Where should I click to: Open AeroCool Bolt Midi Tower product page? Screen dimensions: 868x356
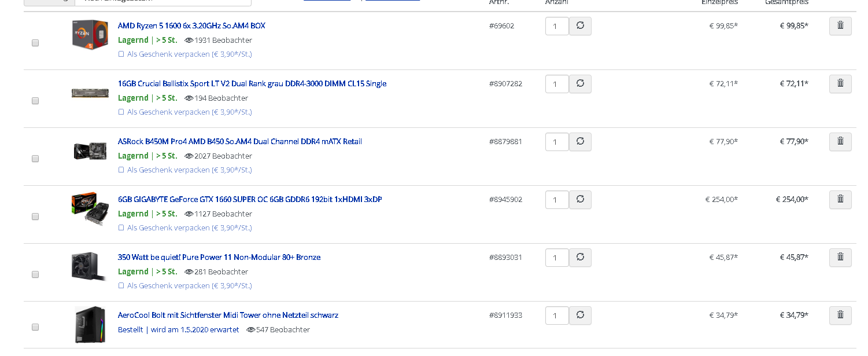pos(228,315)
